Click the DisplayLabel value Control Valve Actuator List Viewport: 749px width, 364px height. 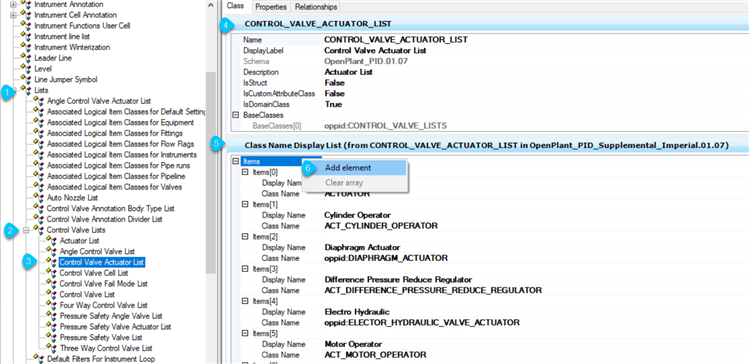coord(375,51)
